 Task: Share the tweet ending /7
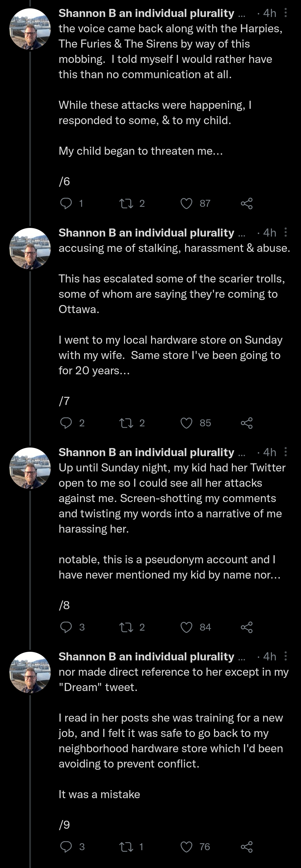click(x=247, y=423)
